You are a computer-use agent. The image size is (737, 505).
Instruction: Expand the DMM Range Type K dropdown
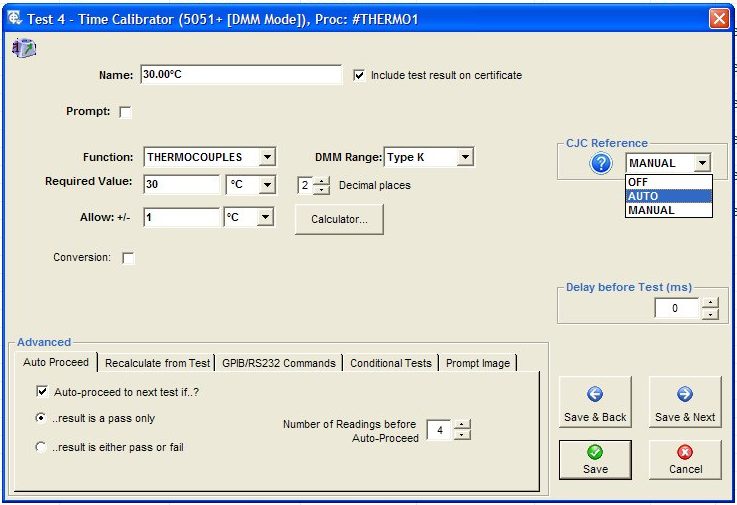[x=464, y=157]
